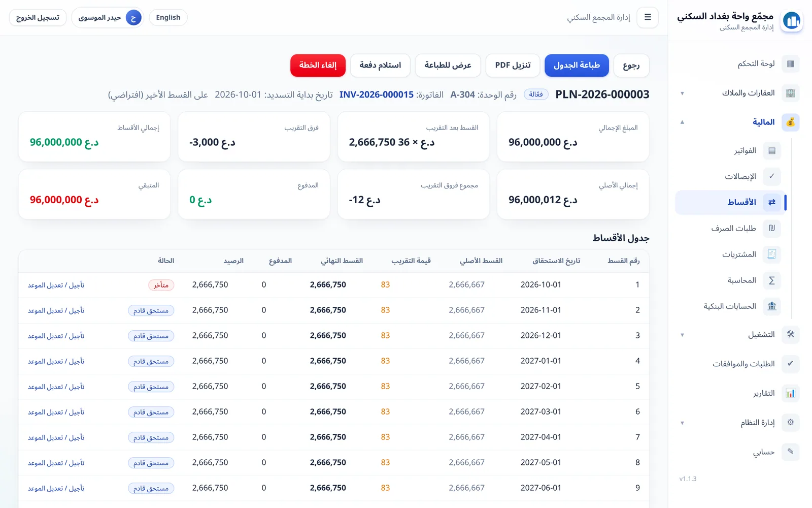Expand the إدارة النظام section arrow
The width and height of the screenshot is (812, 508).
[682, 423]
